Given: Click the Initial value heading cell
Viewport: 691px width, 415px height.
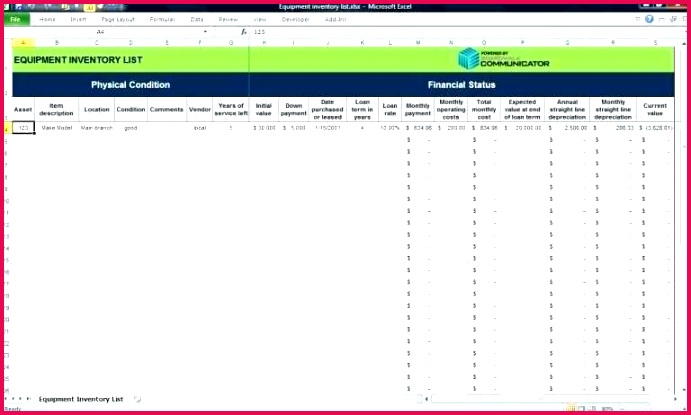Looking at the screenshot, I should (264, 109).
